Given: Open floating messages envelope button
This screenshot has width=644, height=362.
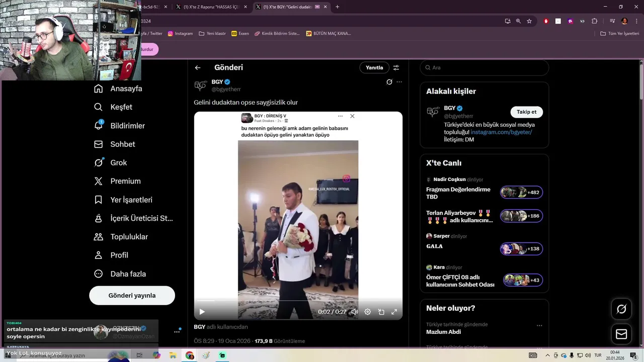Looking at the screenshot, I should (x=621, y=334).
